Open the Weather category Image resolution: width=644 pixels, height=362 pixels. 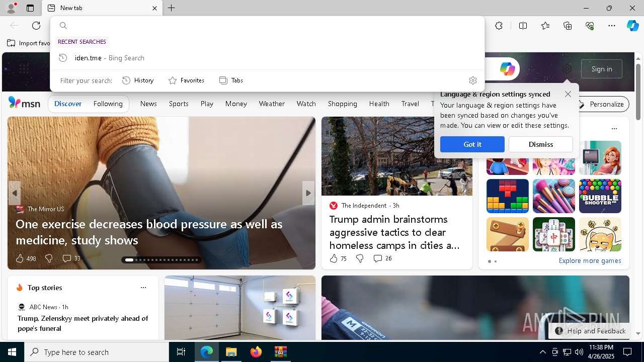(272, 104)
